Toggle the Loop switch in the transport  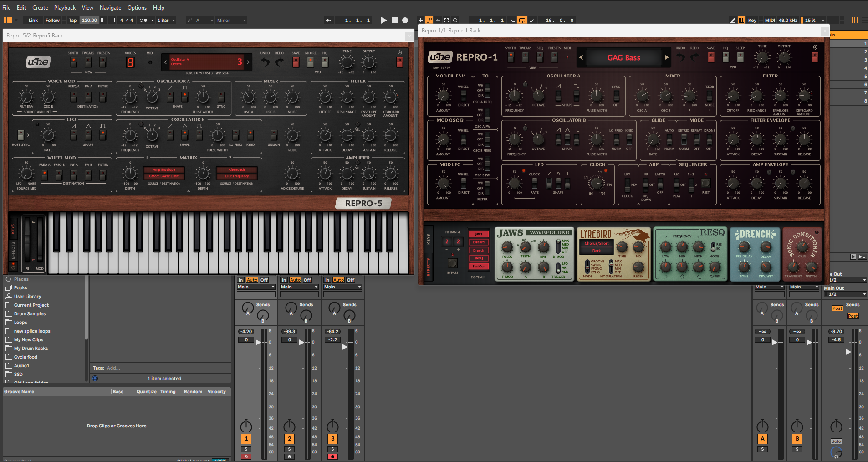click(522, 20)
